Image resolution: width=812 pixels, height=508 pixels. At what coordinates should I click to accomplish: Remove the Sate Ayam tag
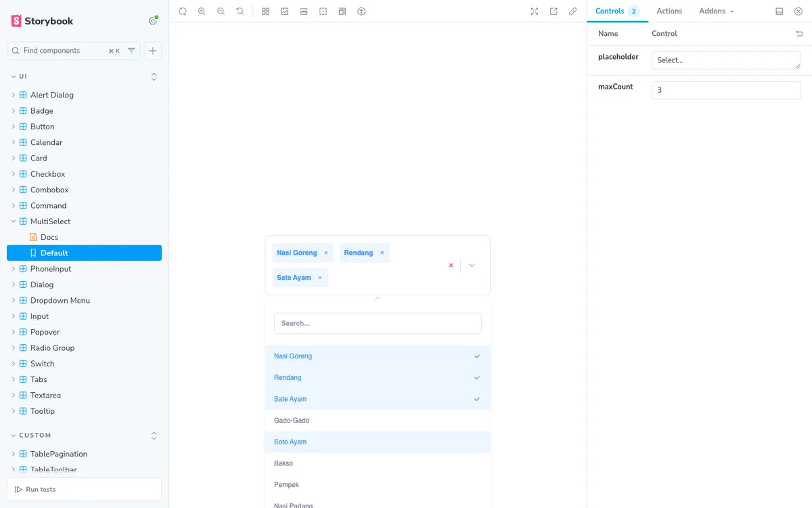(320, 278)
